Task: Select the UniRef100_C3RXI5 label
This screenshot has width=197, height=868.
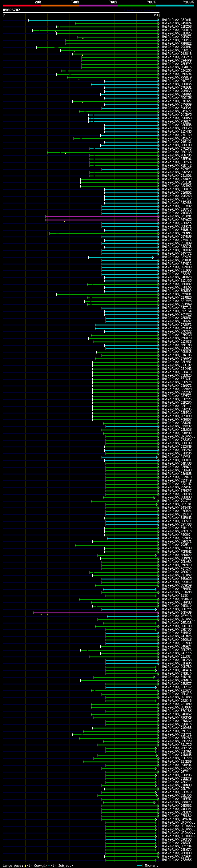Action: pyautogui.click(x=176, y=50)
